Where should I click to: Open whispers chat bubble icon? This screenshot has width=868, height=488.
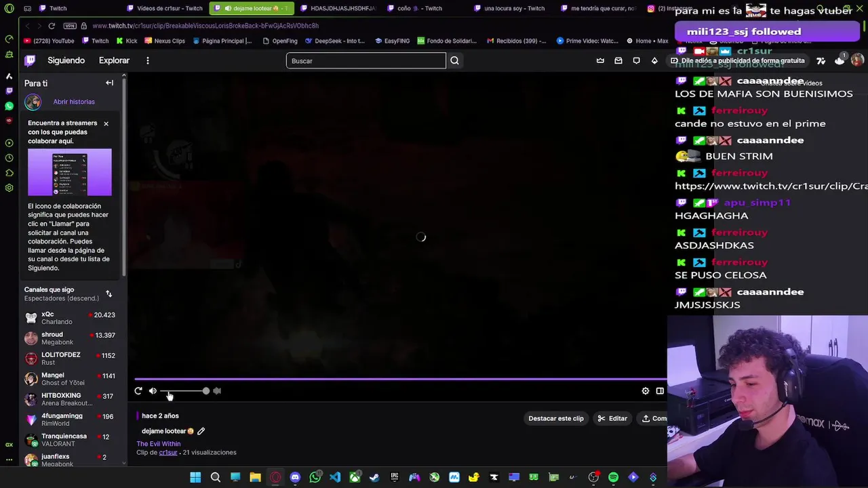pos(636,60)
